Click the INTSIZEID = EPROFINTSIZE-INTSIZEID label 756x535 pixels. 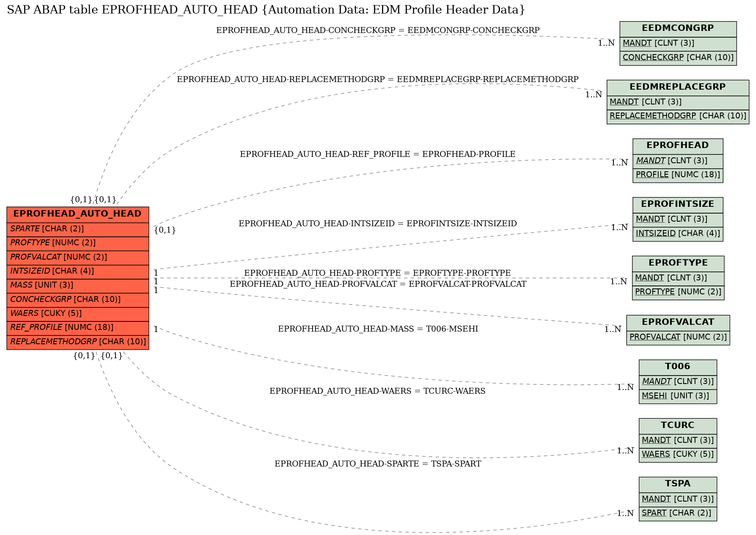[378, 224]
